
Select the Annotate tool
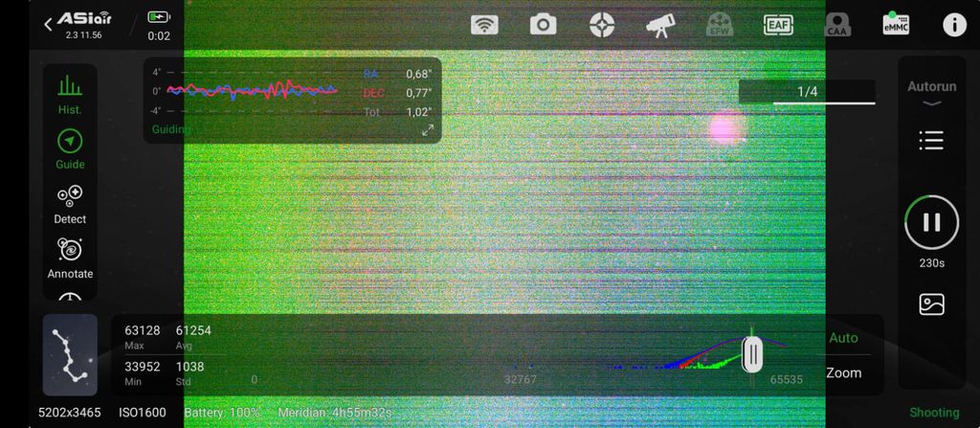click(70, 259)
